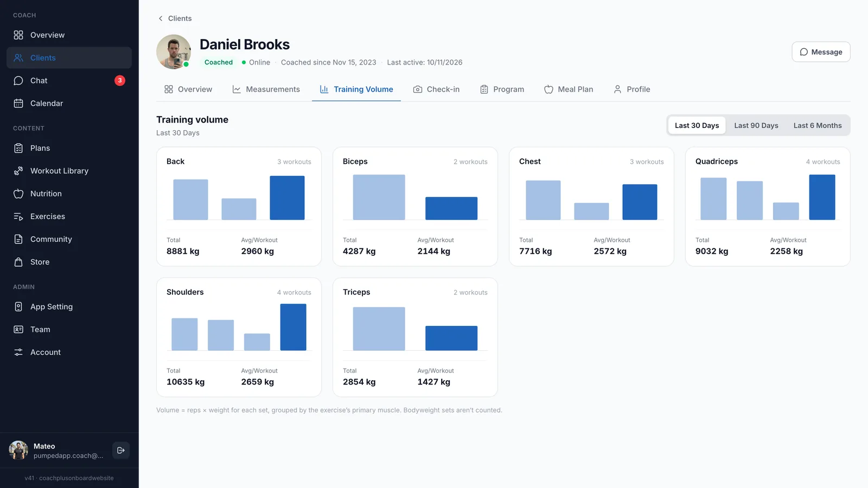The height and width of the screenshot is (488, 868).
Task: Click the Store shopping bag icon
Action: coord(18,262)
